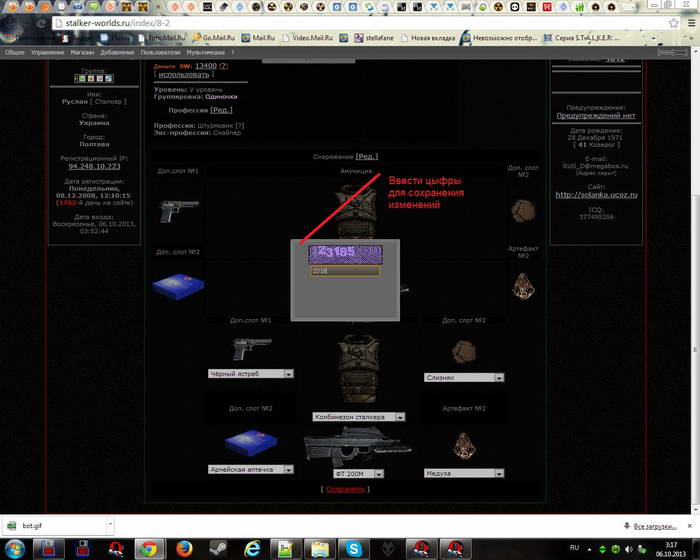Open the Foto.Mail.Ru bookmark
The height and width of the screenshot is (560, 700).
(x=162, y=38)
